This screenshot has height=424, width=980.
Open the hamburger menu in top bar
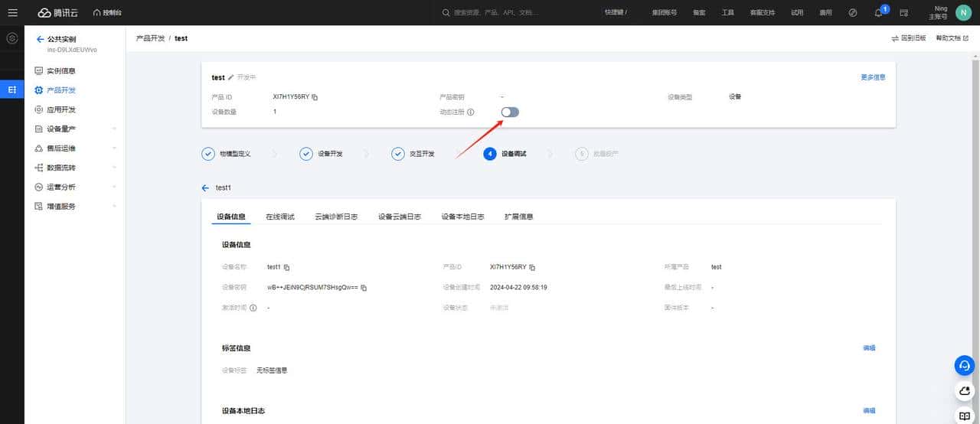[x=12, y=12]
